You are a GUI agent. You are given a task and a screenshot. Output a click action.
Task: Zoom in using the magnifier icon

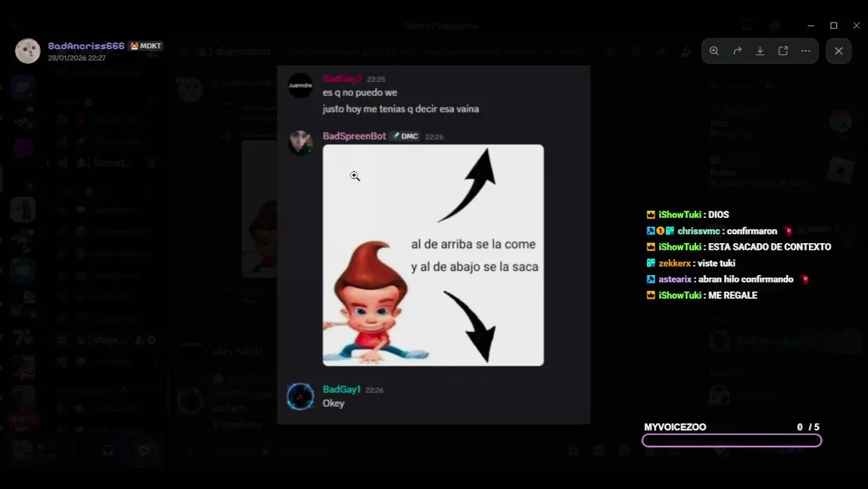coord(715,51)
